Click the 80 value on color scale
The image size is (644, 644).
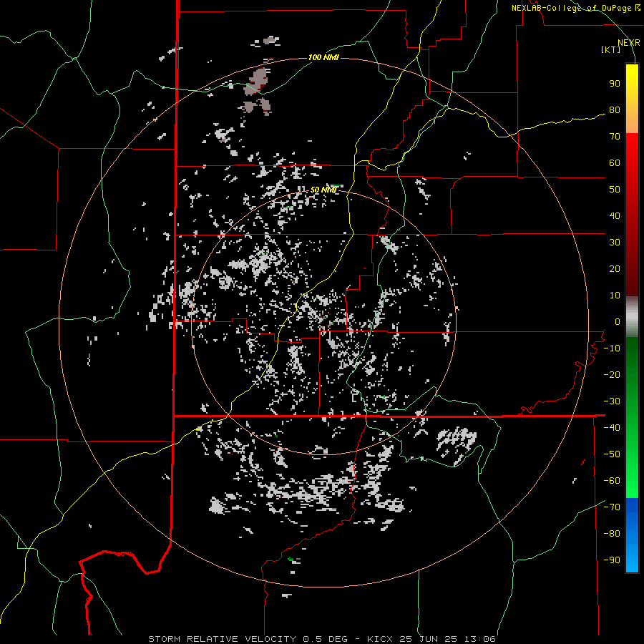pyautogui.click(x=615, y=110)
